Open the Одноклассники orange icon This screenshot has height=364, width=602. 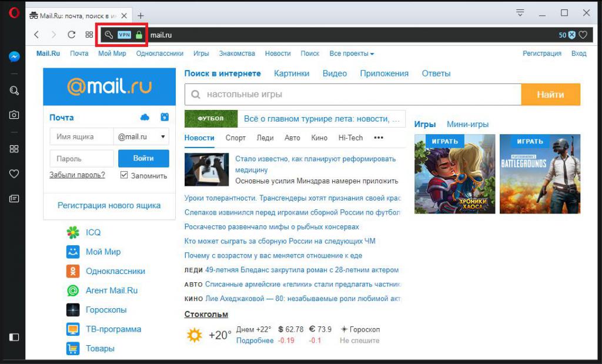pos(73,271)
